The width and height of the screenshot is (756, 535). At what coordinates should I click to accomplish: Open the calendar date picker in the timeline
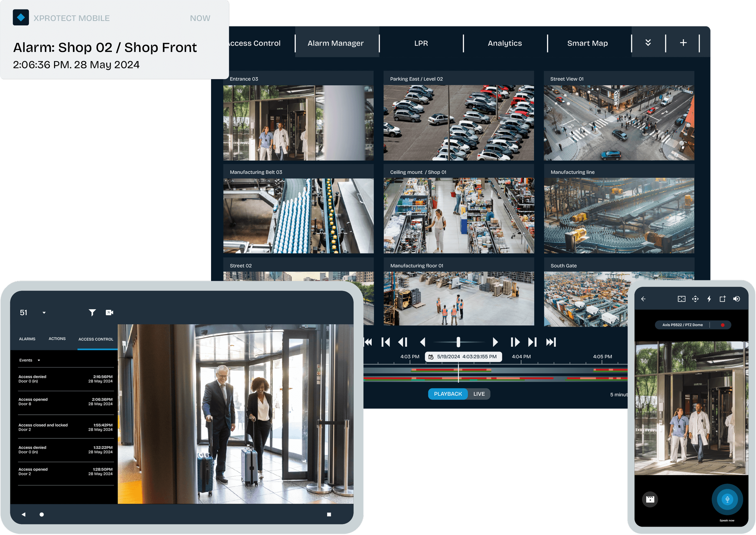click(x=431, y=356)
